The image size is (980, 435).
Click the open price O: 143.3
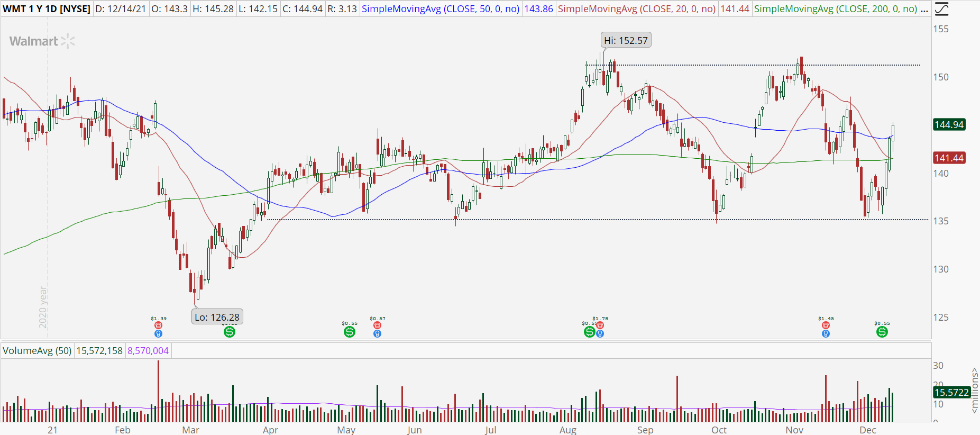[x=169, y=9]
